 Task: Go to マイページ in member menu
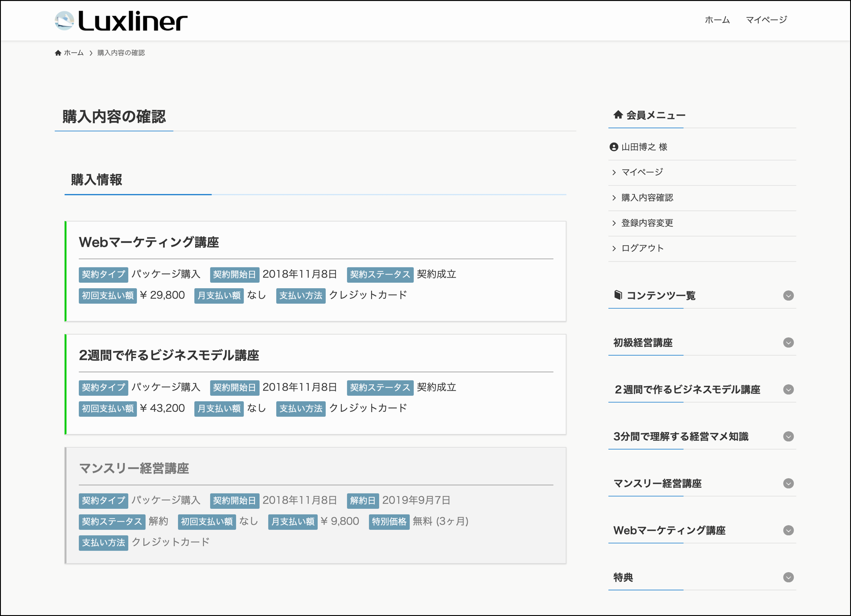point(642,172)
